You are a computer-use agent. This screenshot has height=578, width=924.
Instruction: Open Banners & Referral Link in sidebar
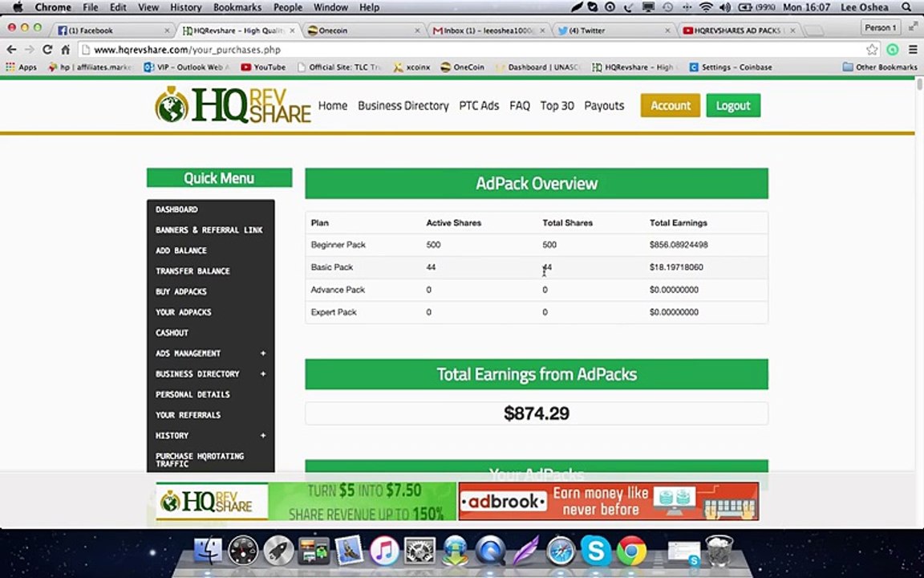209,230
